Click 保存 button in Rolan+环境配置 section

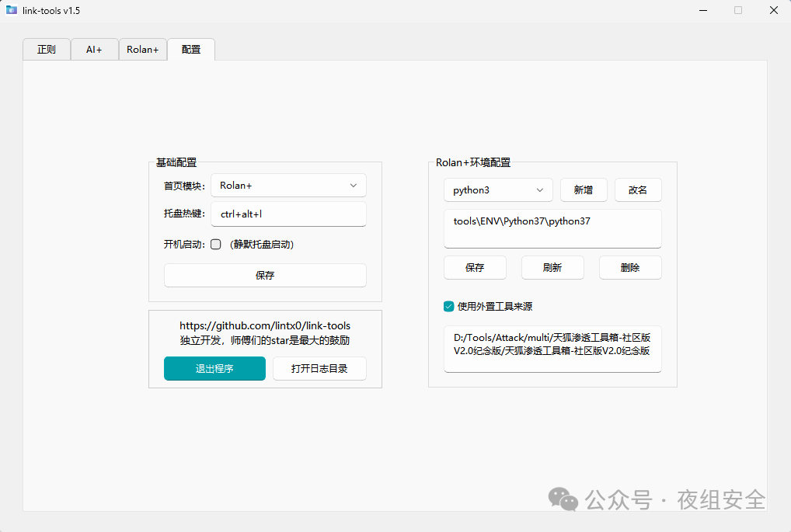[x=475, y=267]
